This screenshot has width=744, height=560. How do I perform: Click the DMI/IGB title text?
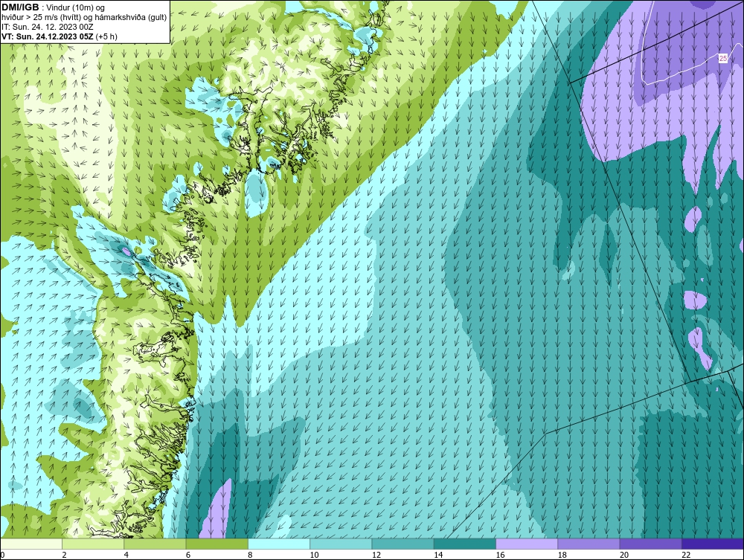(x=20, y=7)
